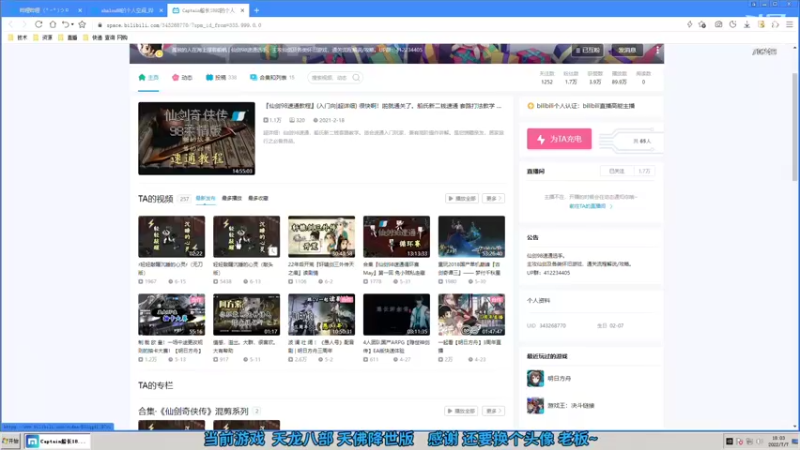Viewport: 800px width, 450px height.
Task: Expand 更多 in 合集 仙剑奇侠传 section
Action: 493,411
